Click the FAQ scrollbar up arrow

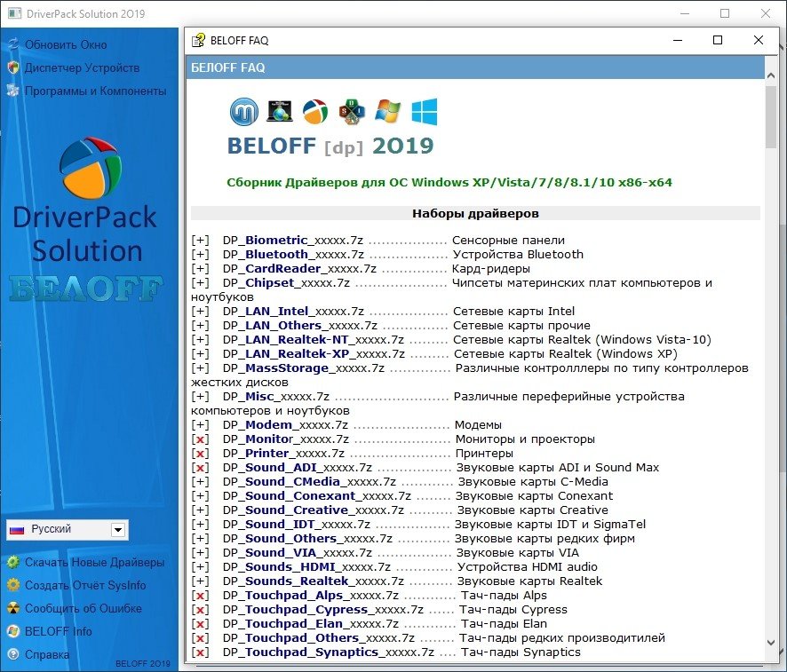click(771, 75)
